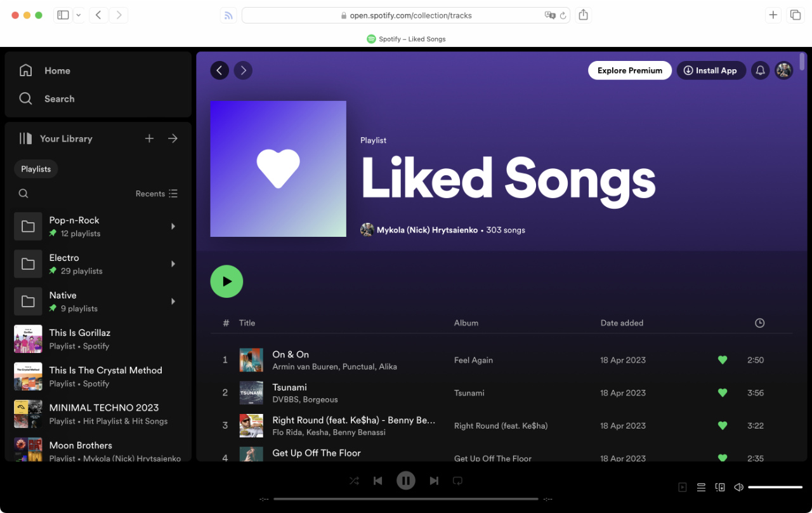Mute with the volume speaker icon
Viewport: 812px width, 513px height.
[738, 488]
